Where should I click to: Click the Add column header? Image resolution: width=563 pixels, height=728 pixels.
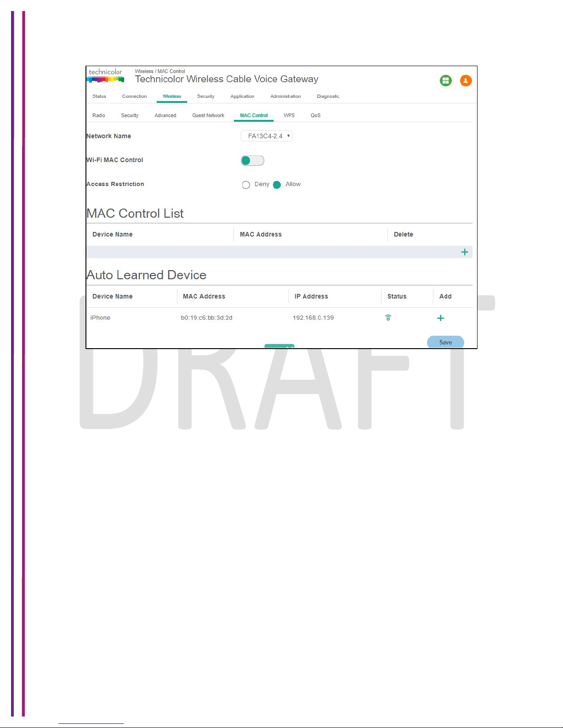click(x=445, y=296)
